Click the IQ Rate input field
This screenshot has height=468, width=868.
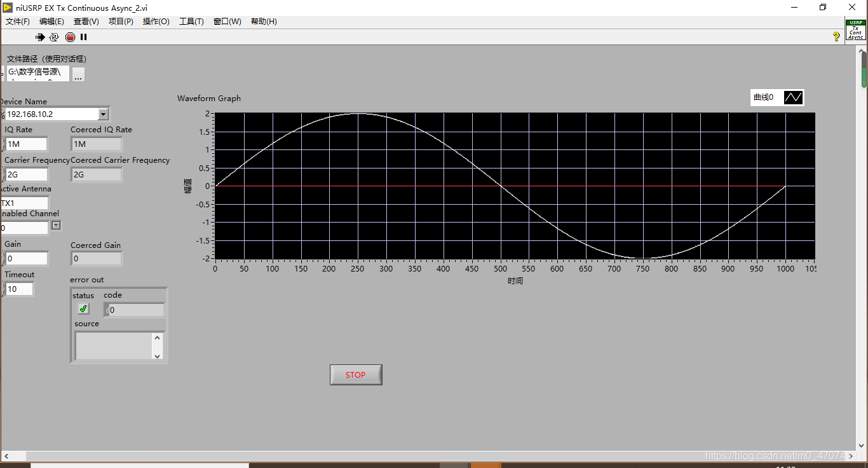click(x=26, y=144)
